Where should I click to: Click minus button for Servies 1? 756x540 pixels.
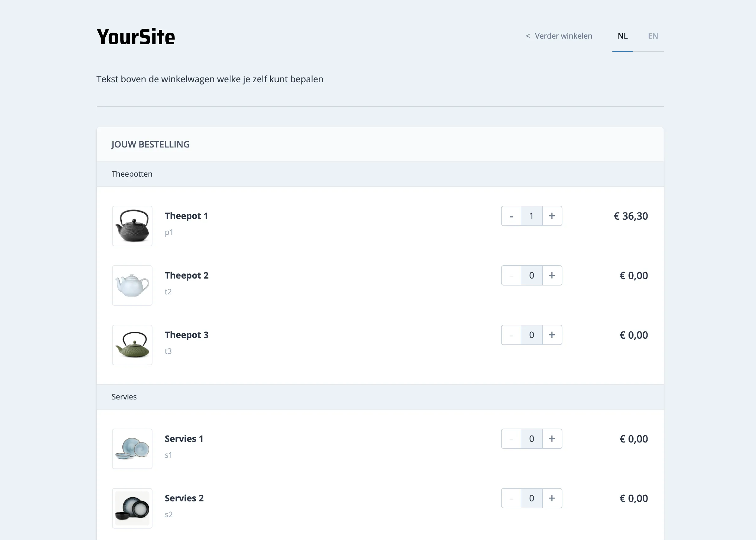tap(511, 439)
